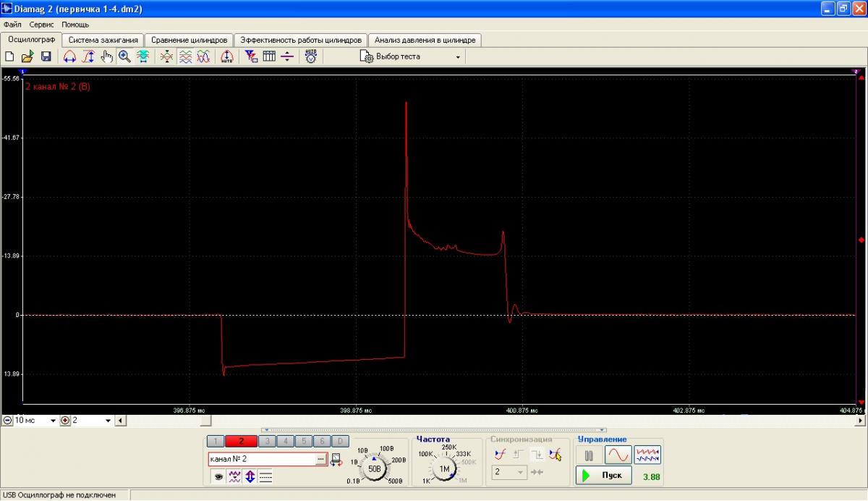
Task: Open the Файл menu
Action: tap(12, 25)
